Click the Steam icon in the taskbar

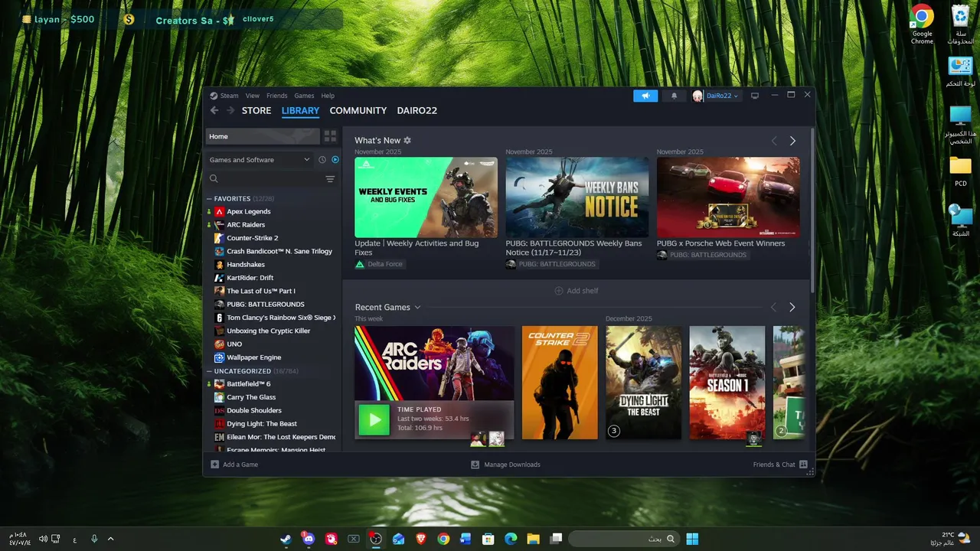pyautogui.click(x=286, y=539)
